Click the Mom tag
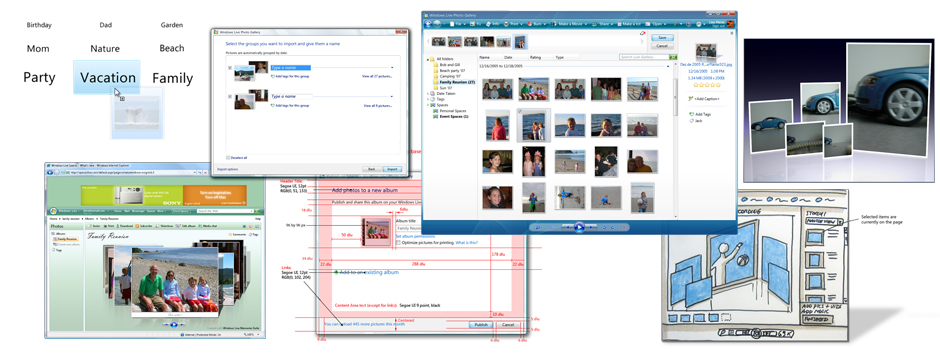 tap(38, 49)
